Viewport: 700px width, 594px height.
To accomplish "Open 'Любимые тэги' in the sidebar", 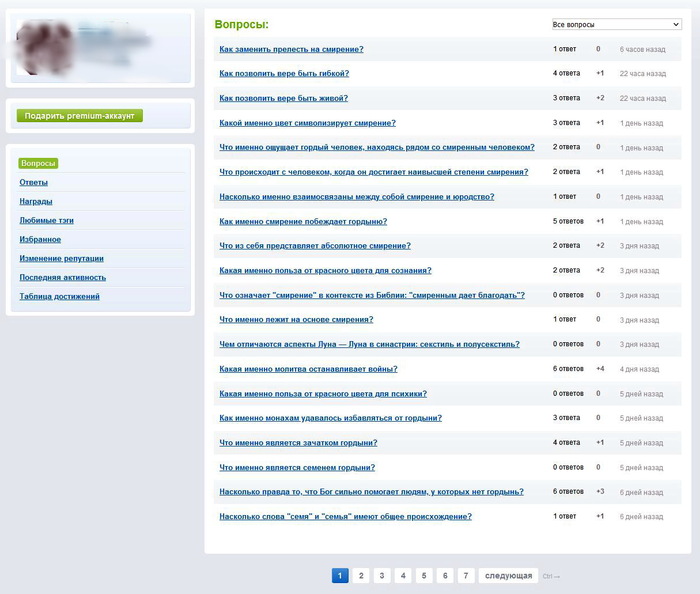I will [46, 220].
